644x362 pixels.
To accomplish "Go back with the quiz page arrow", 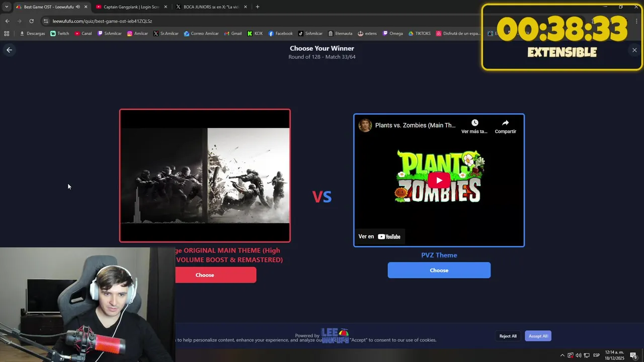I will (x=9, y=50).
